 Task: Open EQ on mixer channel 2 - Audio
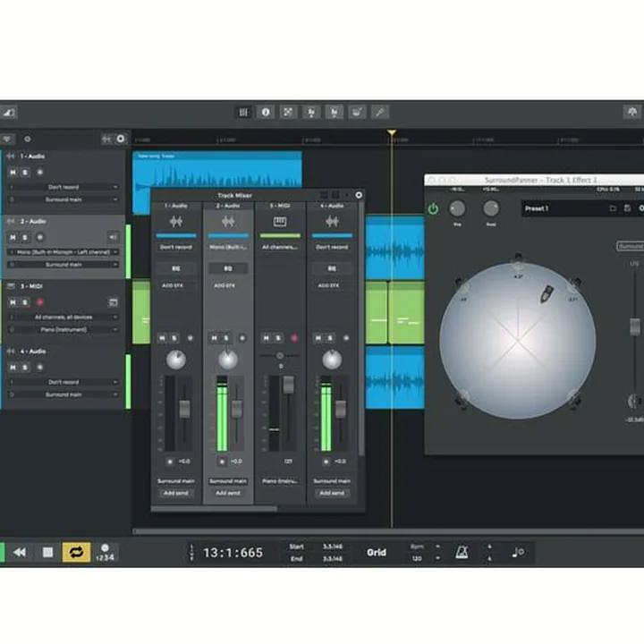pyautogui.click(x=228, y=268)
